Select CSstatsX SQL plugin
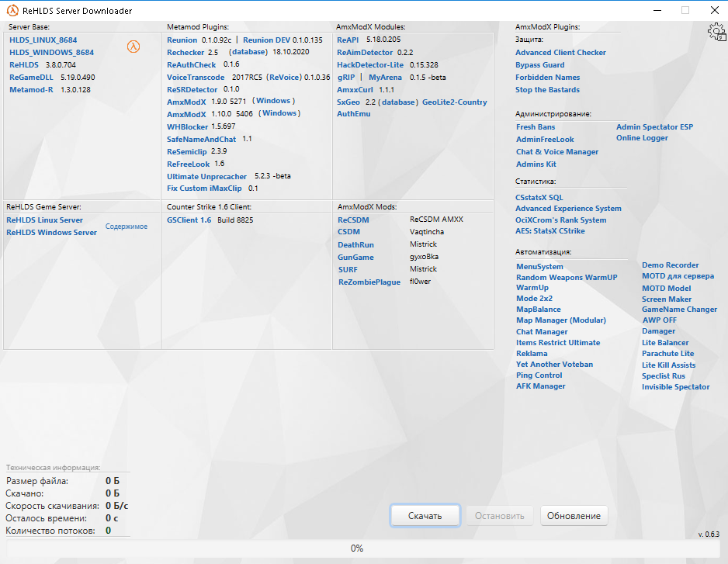 pos(539,197)
